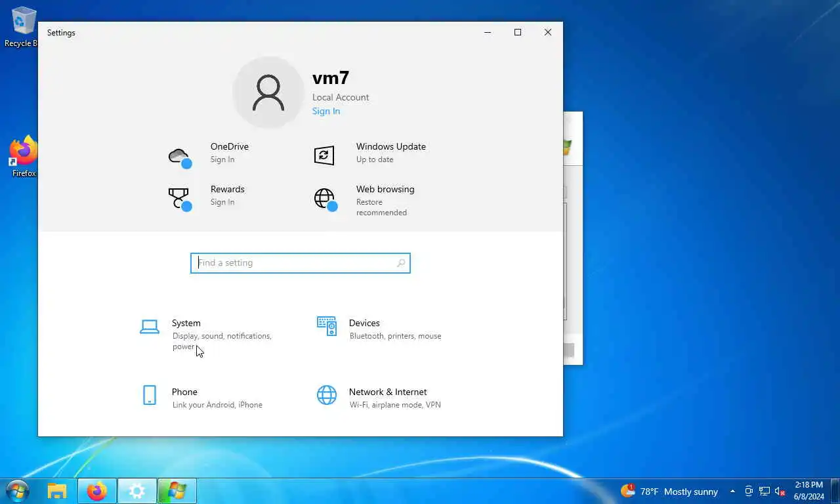Open the System category title
The width and height of the screenshot is (840, 504).
point(186,323)
